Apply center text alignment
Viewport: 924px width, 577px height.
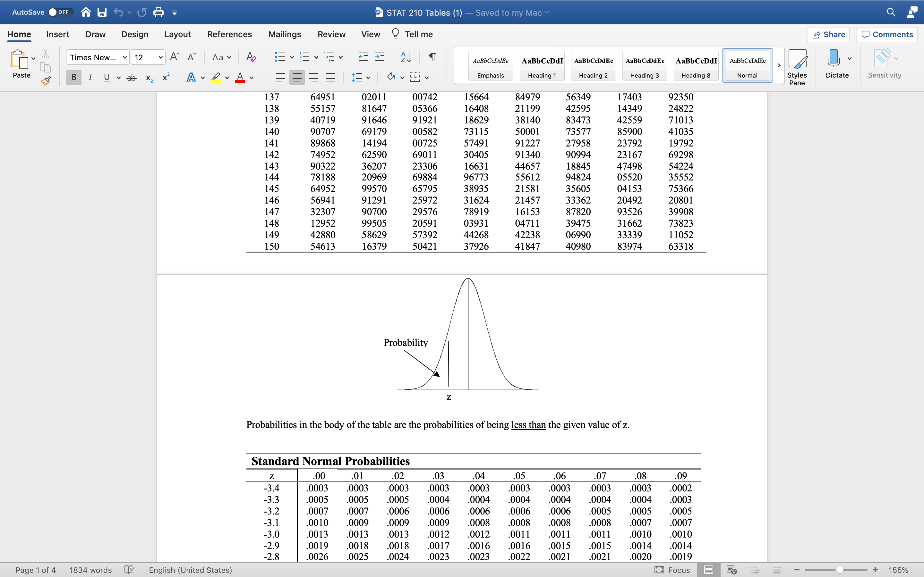click(297, 78)
